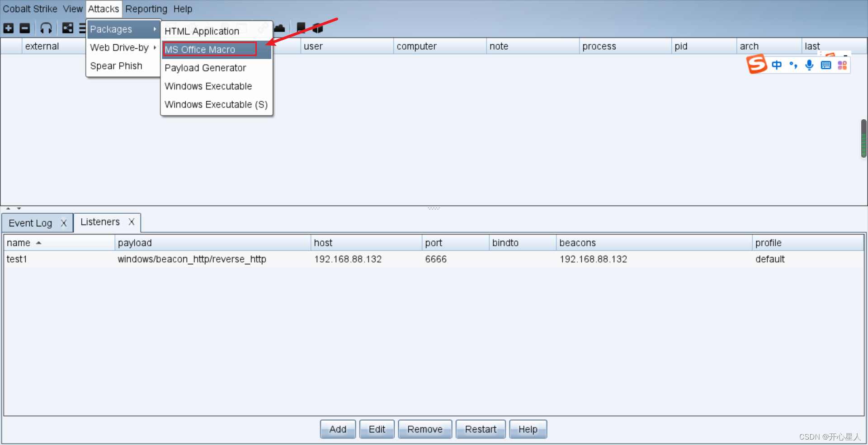This screenshot has height=445, width=868.
Task: Click the vertical scrollbar on right edge
Action: (863, 139)
